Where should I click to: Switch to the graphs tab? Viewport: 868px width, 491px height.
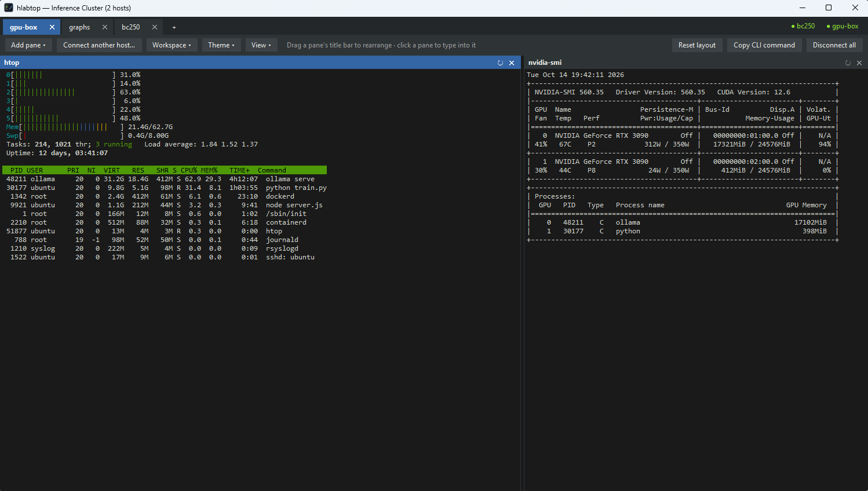point(79,27)
